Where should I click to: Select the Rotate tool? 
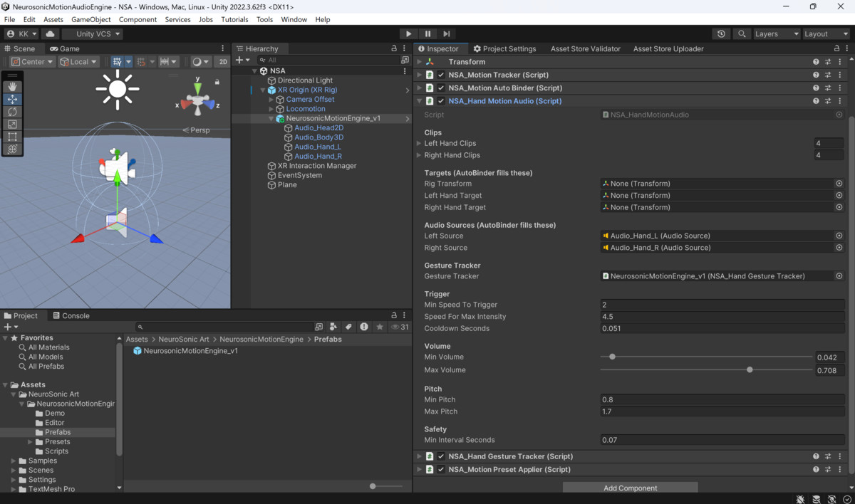11,112
